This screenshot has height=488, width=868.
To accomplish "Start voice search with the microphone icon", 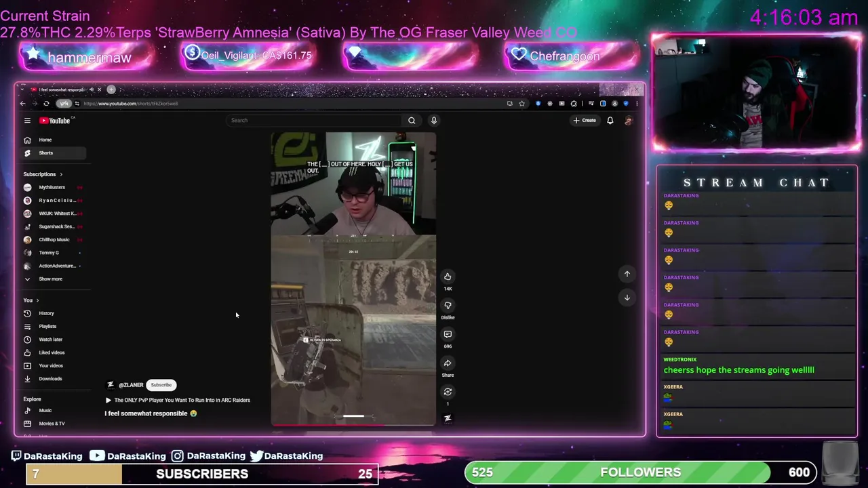I will pos(434,121).
